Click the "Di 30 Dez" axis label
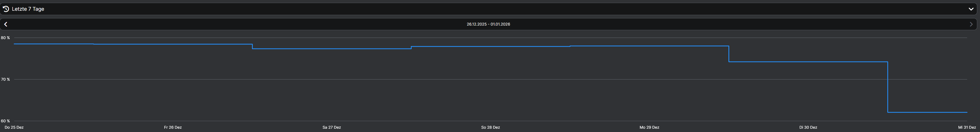The height and width of the screenshot is (132, 980). pyautogui.click(x=808, y=127)
